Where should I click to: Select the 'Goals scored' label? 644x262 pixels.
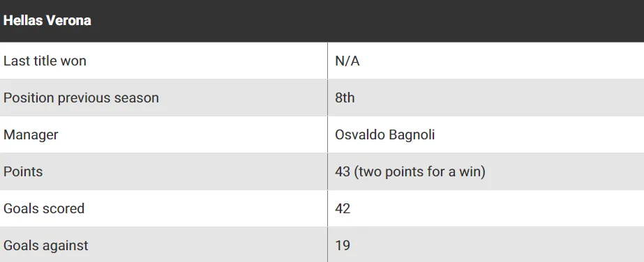tap(44, 208)
